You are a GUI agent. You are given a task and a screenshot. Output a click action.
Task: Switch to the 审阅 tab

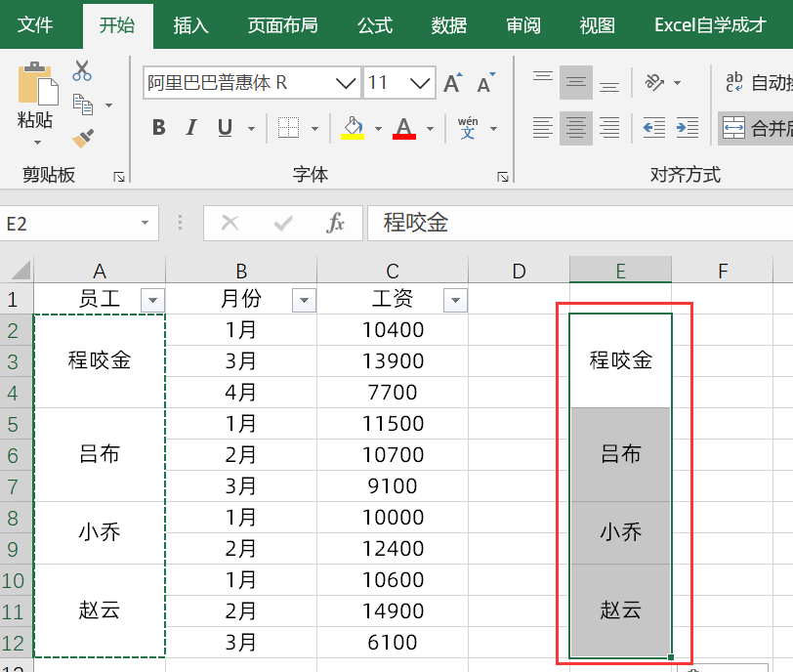[x=523, y=24]
